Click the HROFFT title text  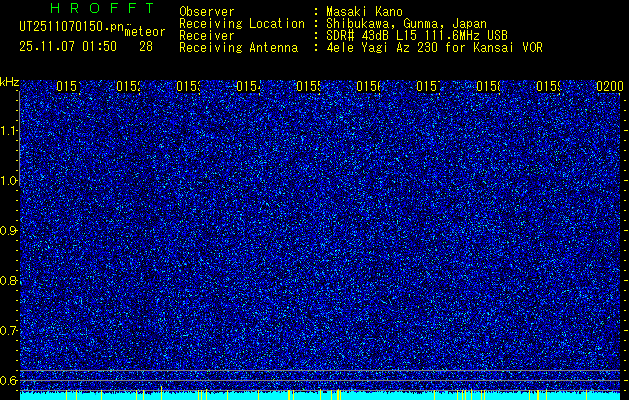coord(103,8)
